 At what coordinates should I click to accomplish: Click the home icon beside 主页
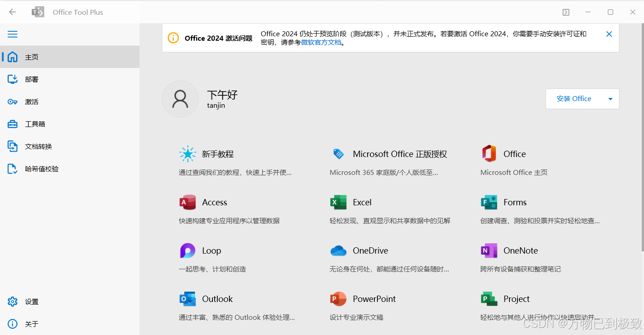[x=13, y=57]
